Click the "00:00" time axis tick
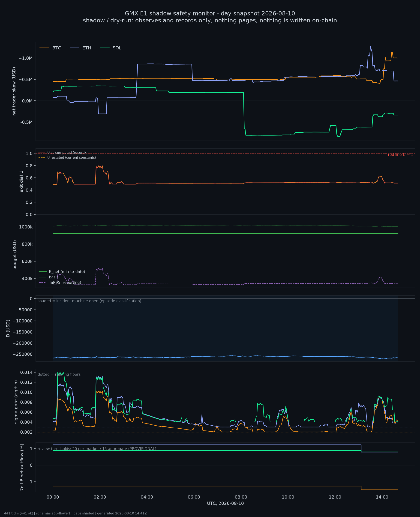Image resolution: width=420 pixels, height=517 pixels. [x=53, y=497]
